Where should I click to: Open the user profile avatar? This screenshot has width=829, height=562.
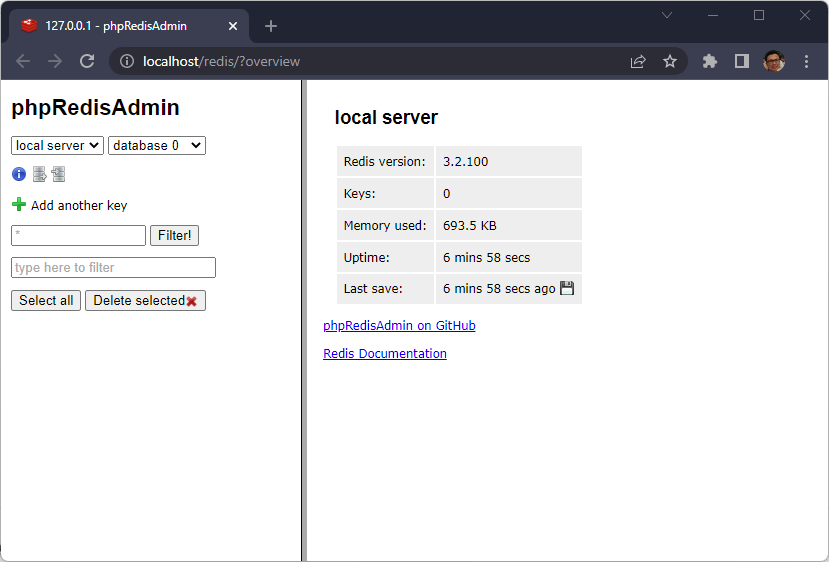(774, 61)
